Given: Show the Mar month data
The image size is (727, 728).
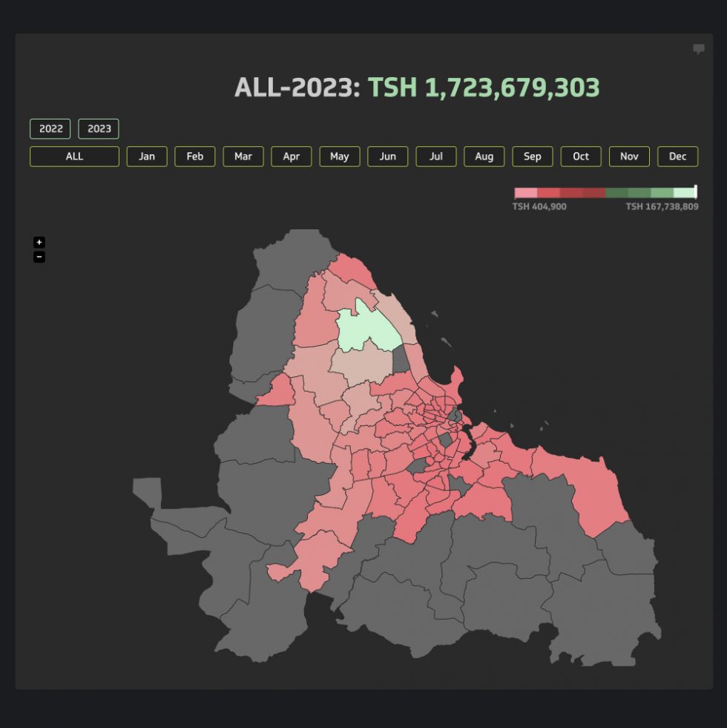Looking at the screenshot, I should (x=243, y=157).
